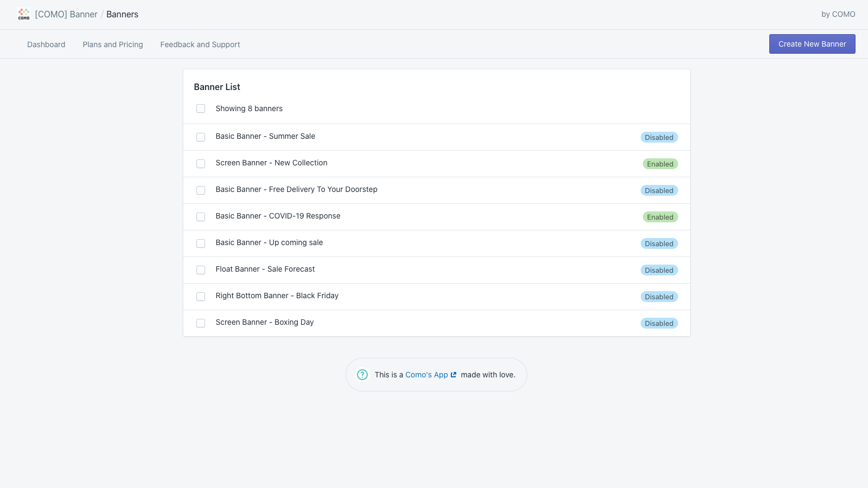Click the by COMO text
Screen dimensions: 868x488
click(838, 14)
